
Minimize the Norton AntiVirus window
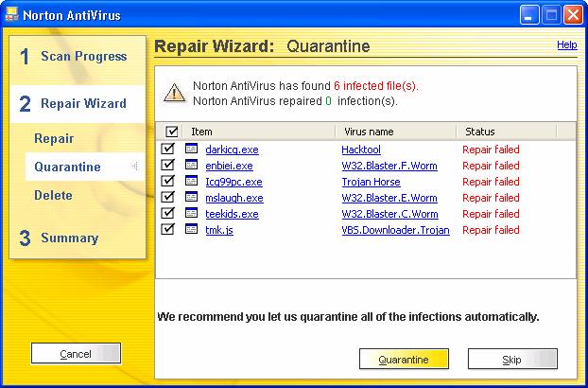coord(529,15)
